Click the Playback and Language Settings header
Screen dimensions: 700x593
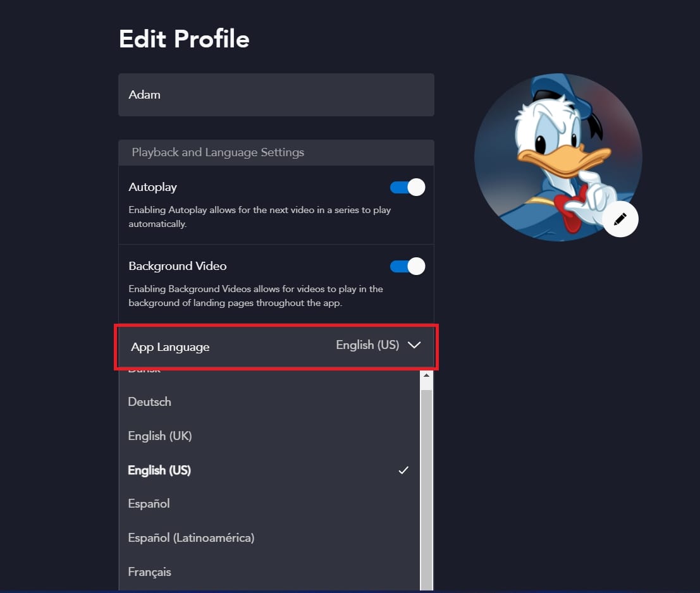point(218,152)
